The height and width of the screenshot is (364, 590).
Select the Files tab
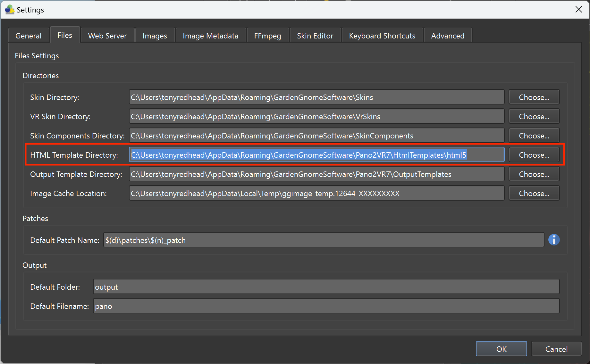[65, 35]
